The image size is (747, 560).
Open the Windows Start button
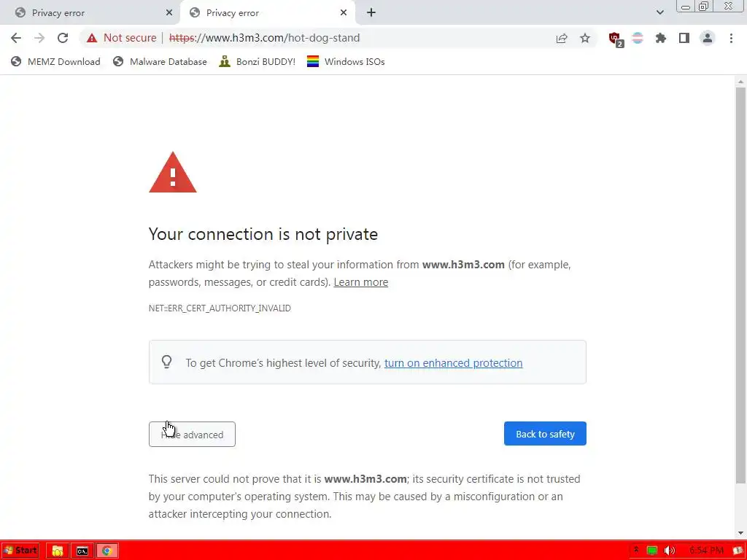(x=20, y=551)
